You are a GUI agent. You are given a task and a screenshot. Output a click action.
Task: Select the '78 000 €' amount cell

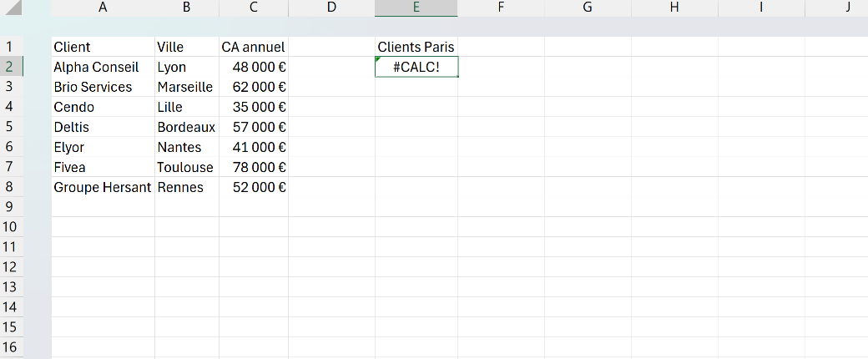(x=254, y=167)
